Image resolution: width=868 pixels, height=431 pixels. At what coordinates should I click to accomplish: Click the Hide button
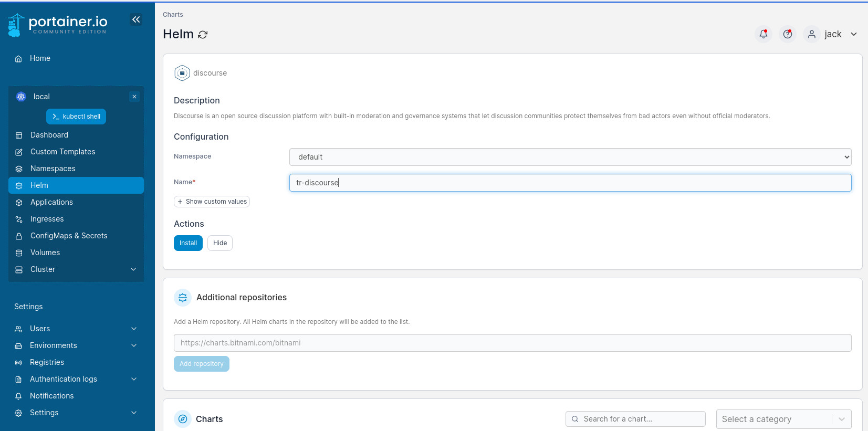220,243
